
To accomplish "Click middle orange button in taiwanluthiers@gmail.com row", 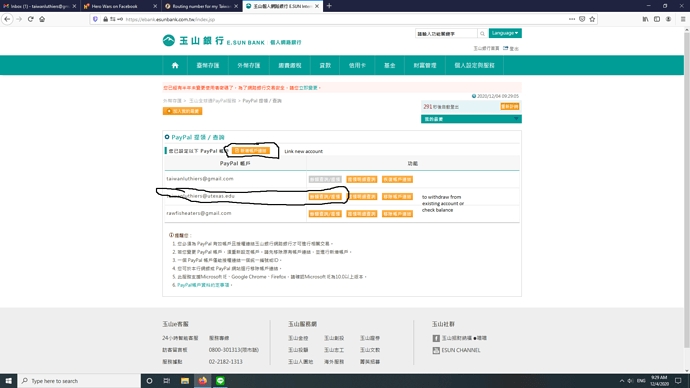I will click(362, 179).
